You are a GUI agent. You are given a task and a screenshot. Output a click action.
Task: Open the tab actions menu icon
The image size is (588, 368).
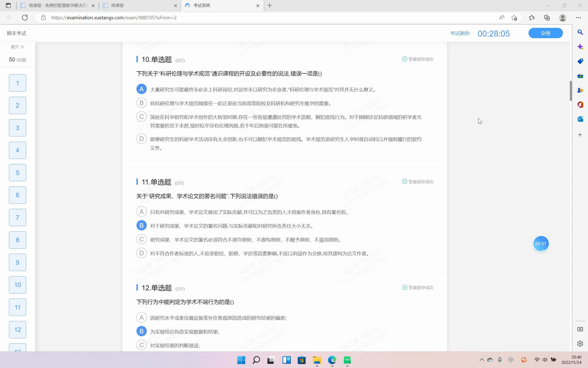[x=8, y=5]
